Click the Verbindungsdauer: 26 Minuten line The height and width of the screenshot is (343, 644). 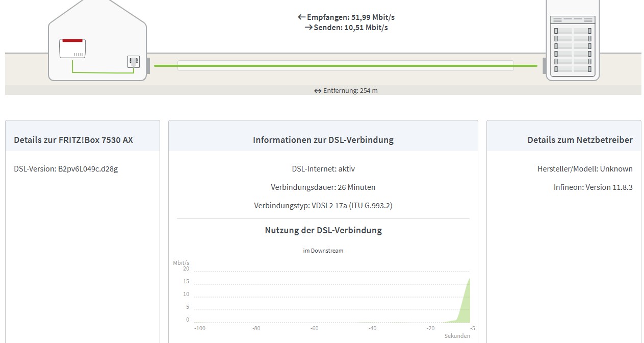click(x=323, y=187)
